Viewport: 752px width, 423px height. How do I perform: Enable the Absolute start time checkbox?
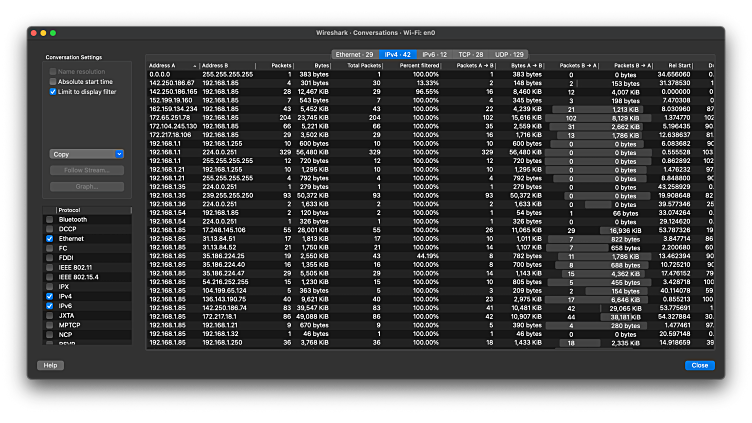(53, 81)
